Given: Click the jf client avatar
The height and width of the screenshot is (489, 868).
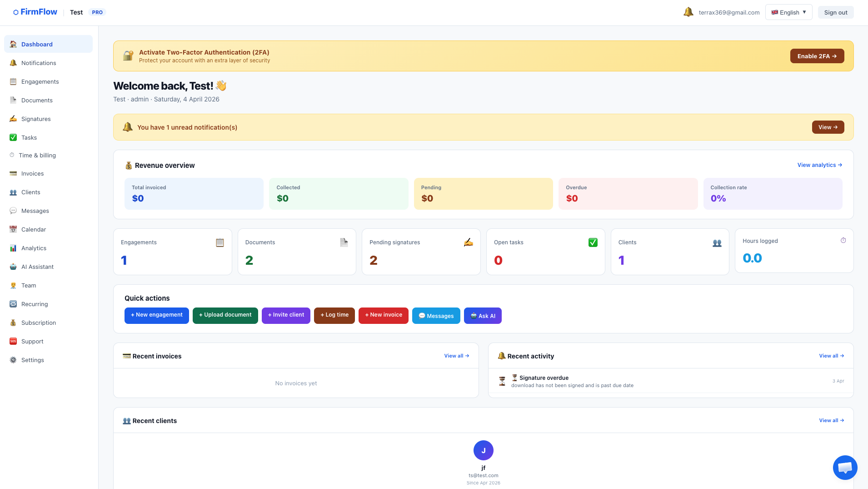Looking at the screenshot, I should pos(483,450).
